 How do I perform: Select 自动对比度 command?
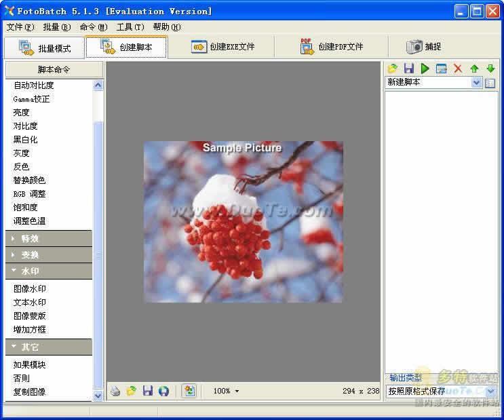tap(33, 85)
